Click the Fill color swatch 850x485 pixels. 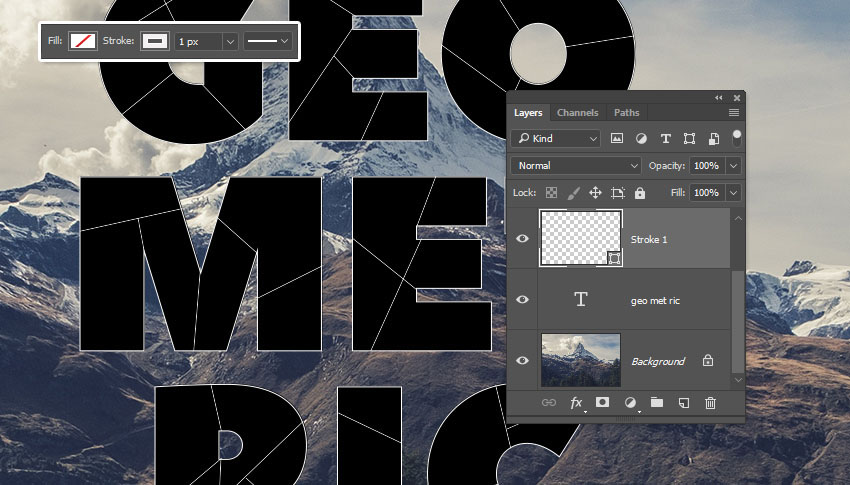coord(82,41)
